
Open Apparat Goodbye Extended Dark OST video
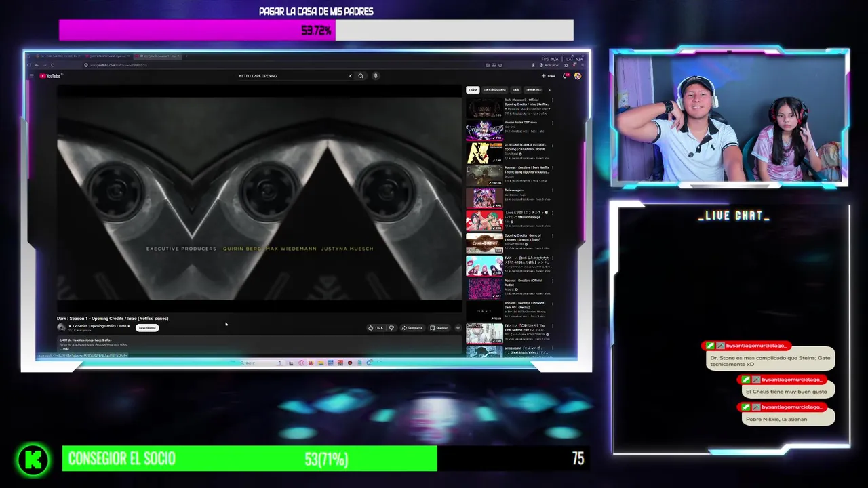tap(484, 311)
